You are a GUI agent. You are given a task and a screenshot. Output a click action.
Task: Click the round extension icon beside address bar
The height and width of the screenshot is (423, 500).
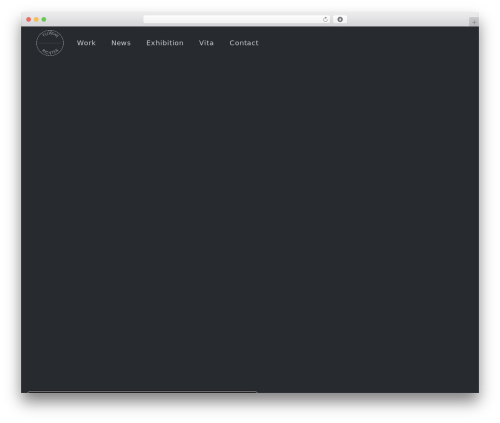340,19
